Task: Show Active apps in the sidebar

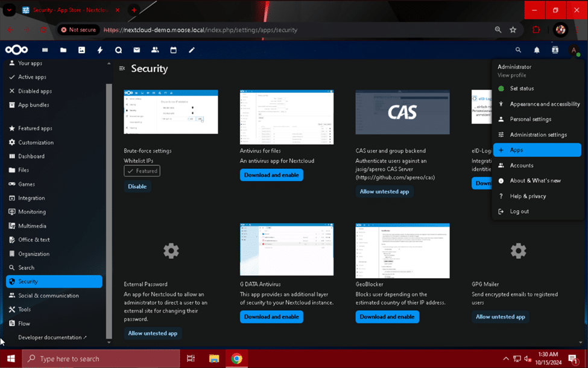Action: [x=54, y=77]
